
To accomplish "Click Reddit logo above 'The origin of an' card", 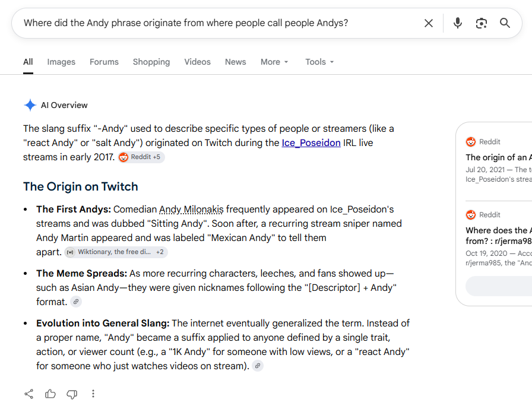I will [471, 142].
